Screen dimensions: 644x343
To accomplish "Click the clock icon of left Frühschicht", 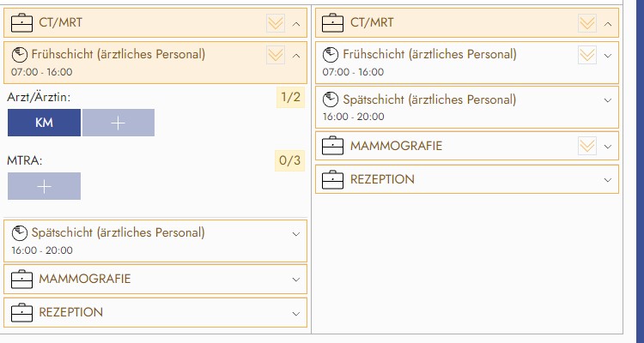I will point(20,55).
